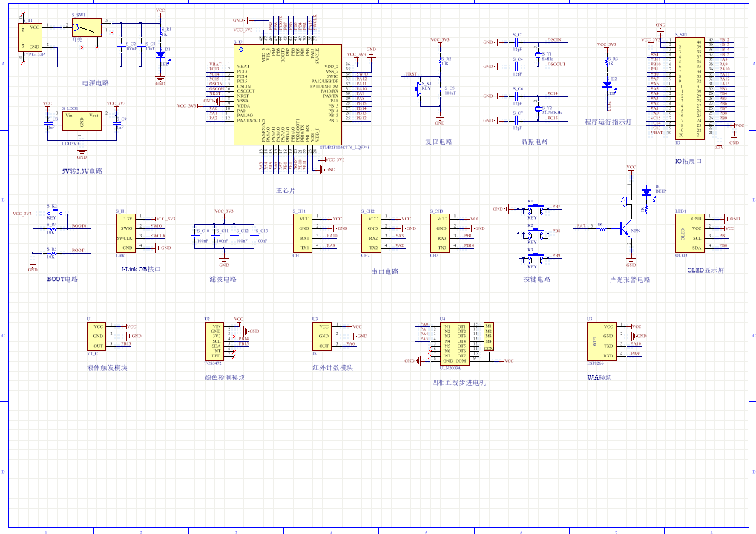Select the LDO3V3 regulator component
756x534 pixels.
82,120
